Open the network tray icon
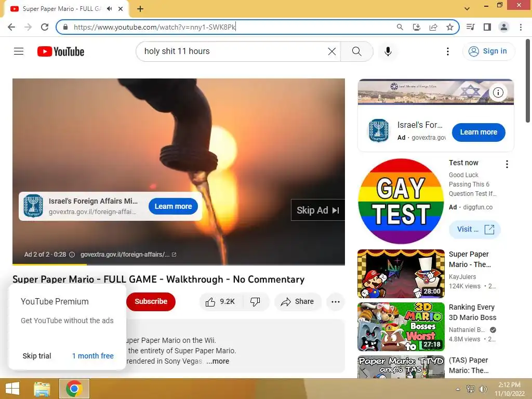Image resolution: width=532 pixels, height=399 pixels. tap(470, 389)
